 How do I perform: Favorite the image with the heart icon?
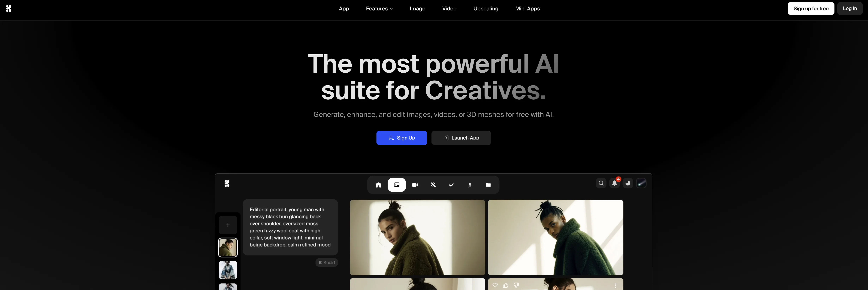tap(495, 285)
